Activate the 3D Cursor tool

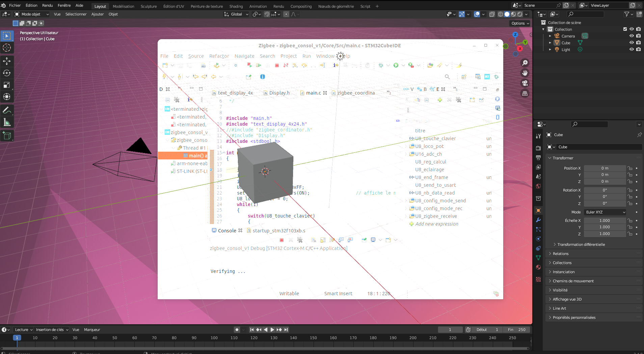pos(7,48)
